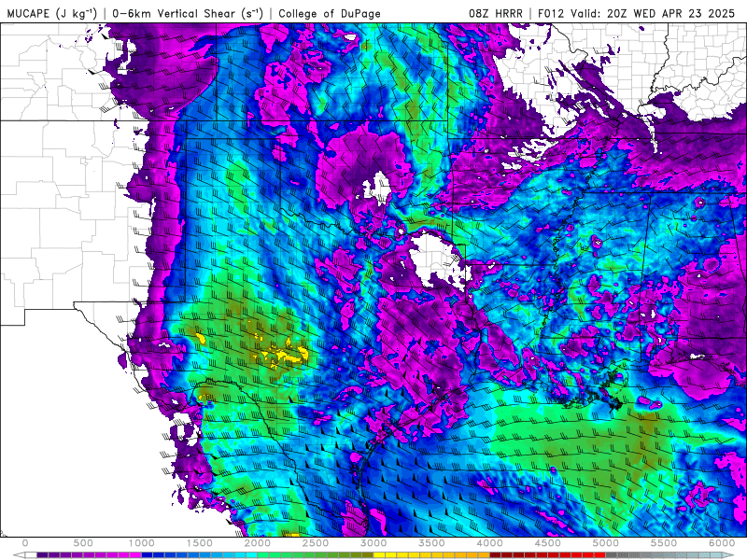Click the colorbar label 4000
The width and height of the screenshot is (747, 560).
point(490,543)
